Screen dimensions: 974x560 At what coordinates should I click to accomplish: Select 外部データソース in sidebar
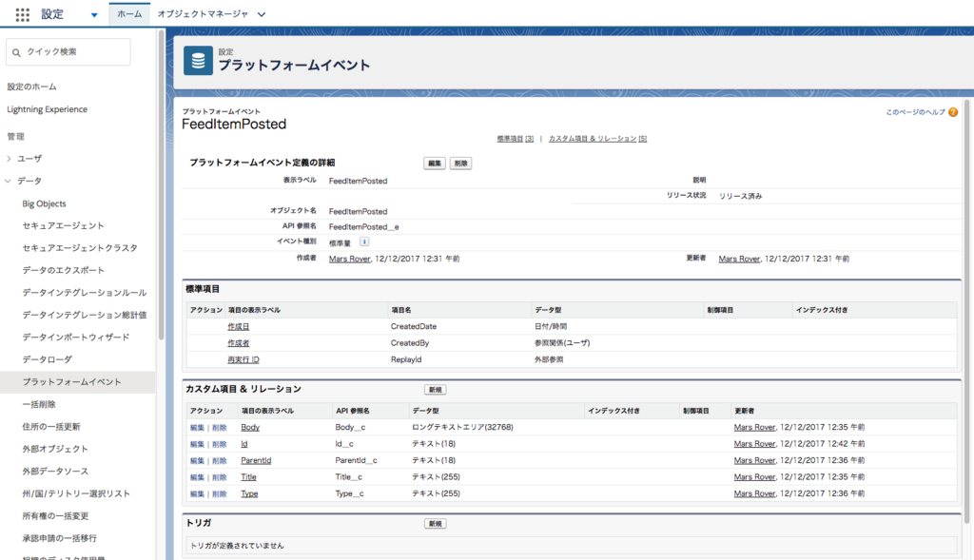click(55, 472)
